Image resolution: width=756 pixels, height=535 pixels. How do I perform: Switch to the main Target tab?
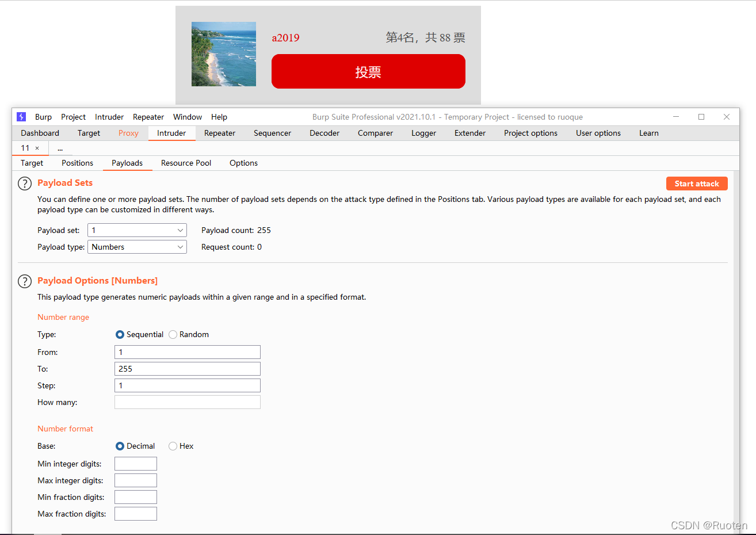click(x=89, y=133)
